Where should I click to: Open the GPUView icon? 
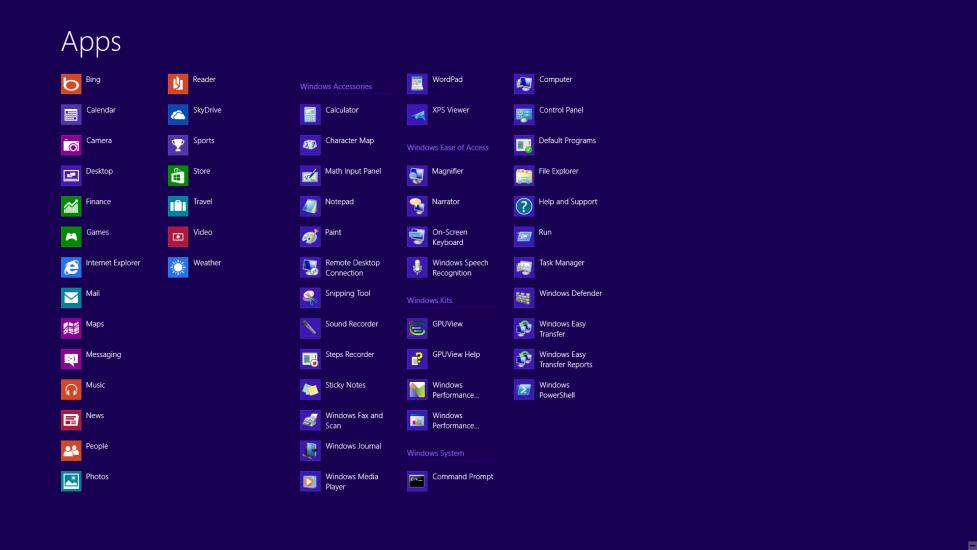tap(417, 328)
